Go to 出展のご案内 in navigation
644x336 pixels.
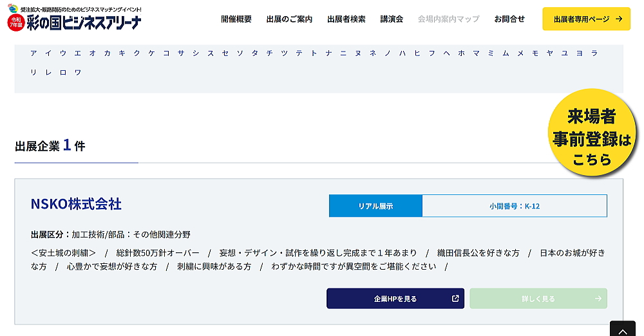pyautogui.click(x=289, y=19)
